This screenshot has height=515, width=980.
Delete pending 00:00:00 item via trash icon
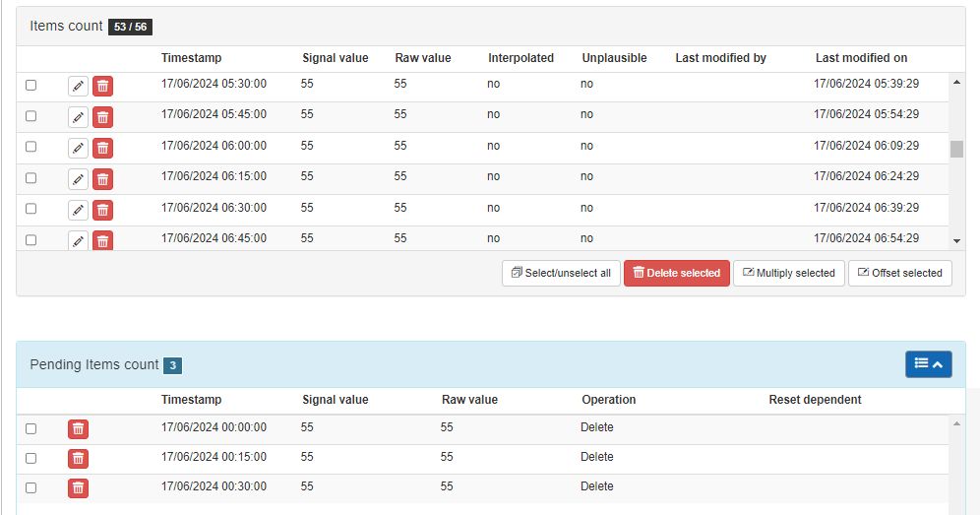(x=78, y=428)
